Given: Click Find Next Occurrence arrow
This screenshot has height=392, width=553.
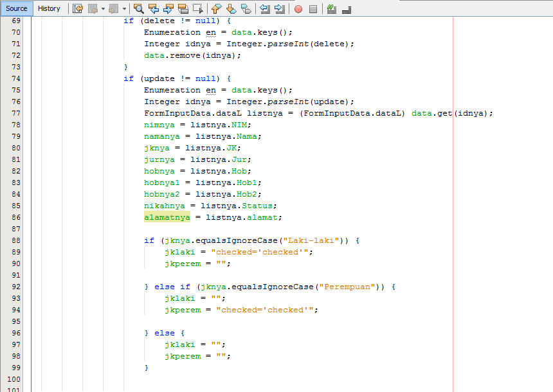Looking at the screenshot, I should point(168,8).
